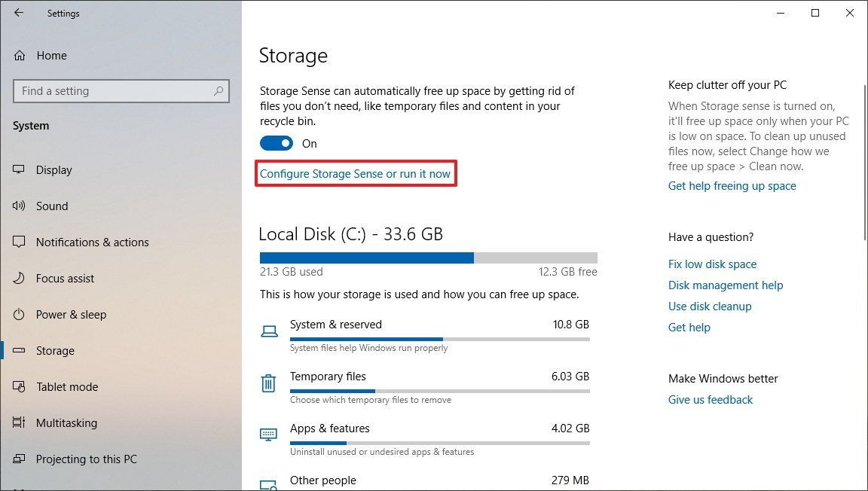Click the Apps & features icon
This screenshot has width=868, height=491.
tap(268, 435)
